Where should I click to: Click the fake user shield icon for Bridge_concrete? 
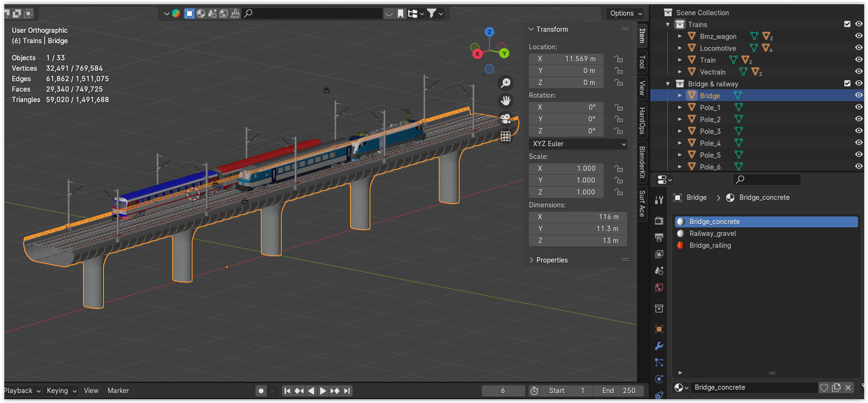pyautogui.click(x=824, y=387)
